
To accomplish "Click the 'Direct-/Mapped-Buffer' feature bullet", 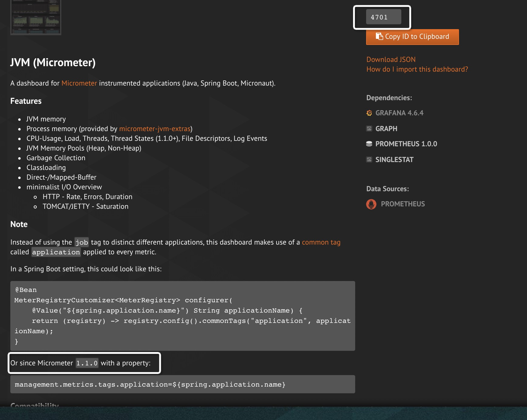I will 61,177.
